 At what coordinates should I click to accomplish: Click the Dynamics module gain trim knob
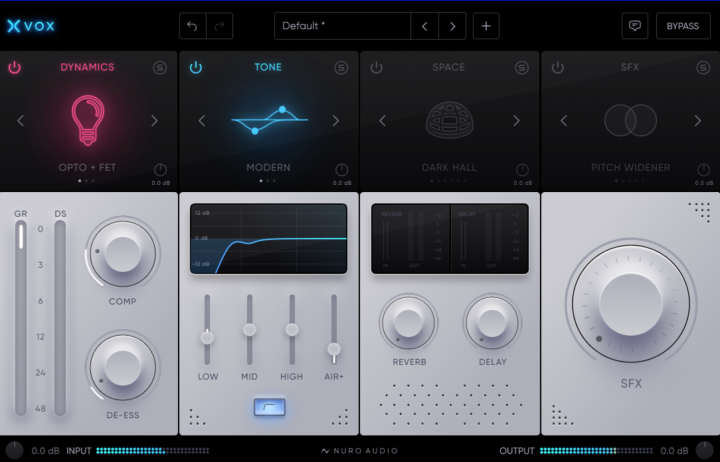[160, 169]
